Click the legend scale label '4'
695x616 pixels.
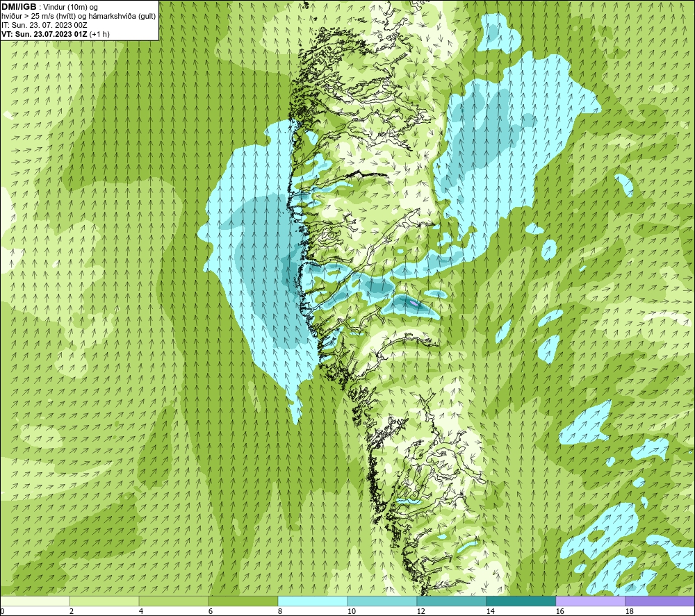point(141,611)
